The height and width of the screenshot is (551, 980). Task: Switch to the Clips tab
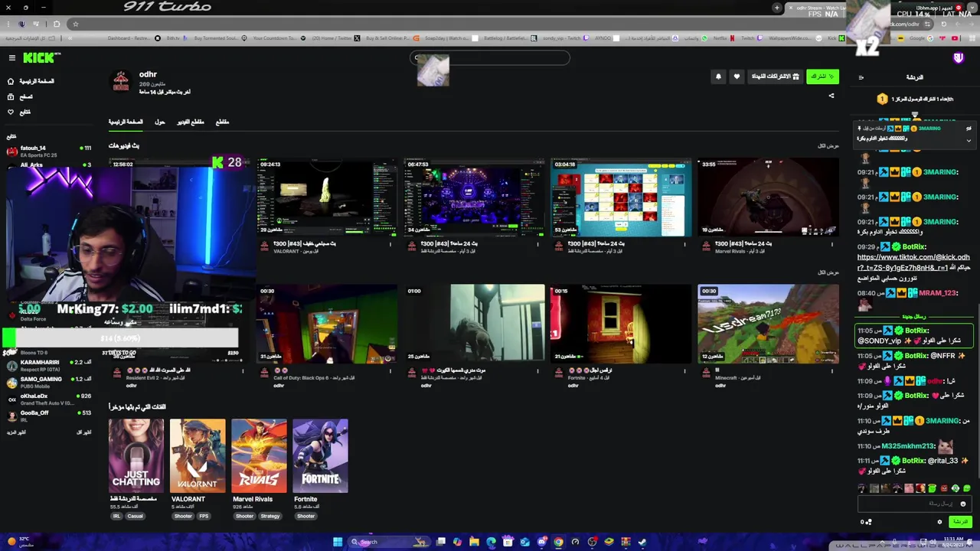point(222,122)
